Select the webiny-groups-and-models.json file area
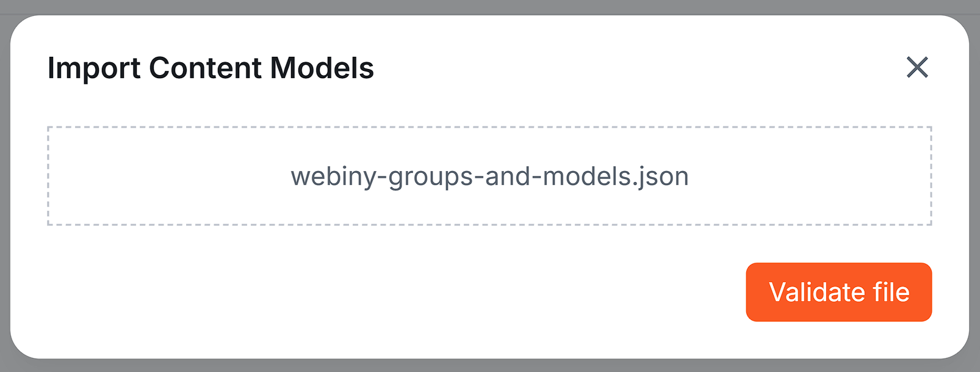Image resolution: width=980 pixels, height=372 pixels. [489, 176]
